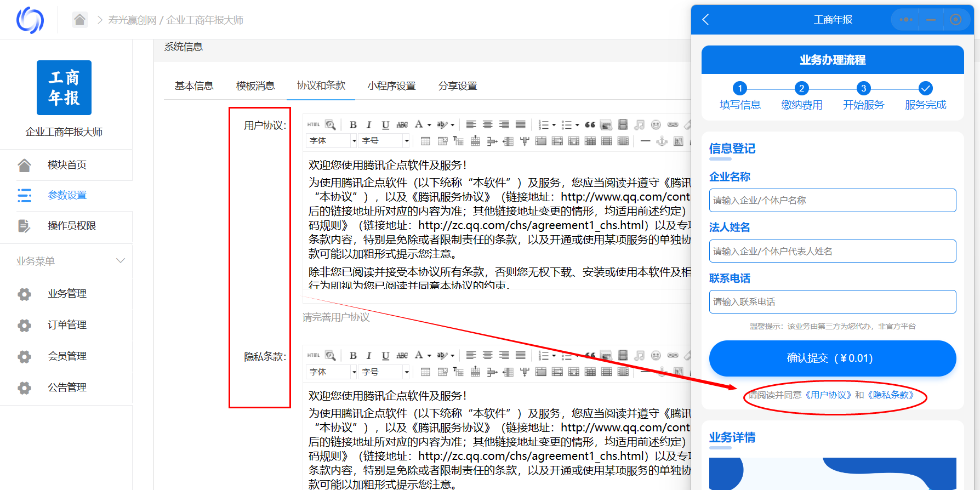
Task: Apply italic in the 用户协议 editor toolbar
Action: tap(369, 125)
